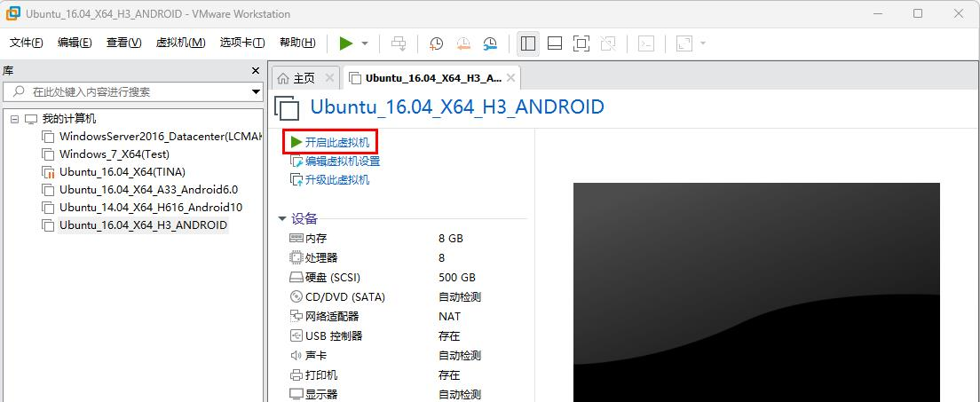Open the 文件(F) menu
980x402 pixels.
(x=27, y=43)
